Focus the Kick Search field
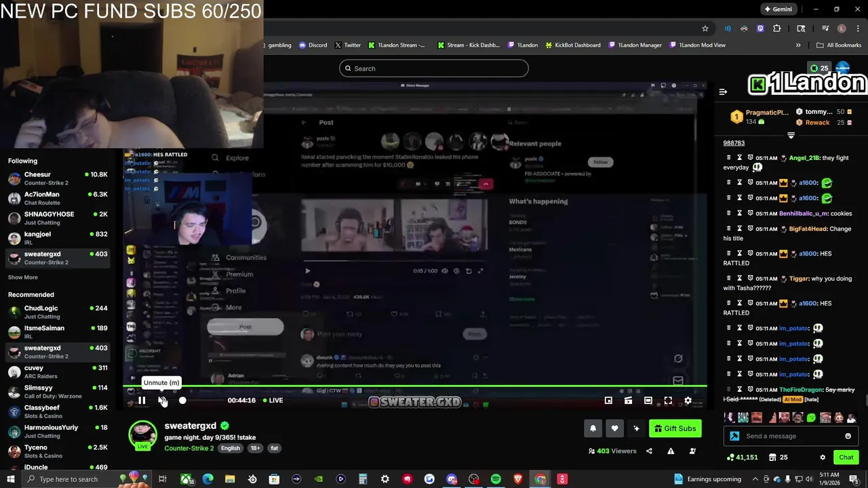This screenshot has height=488, width=868. pyautogui.click(x=434, y=68)
